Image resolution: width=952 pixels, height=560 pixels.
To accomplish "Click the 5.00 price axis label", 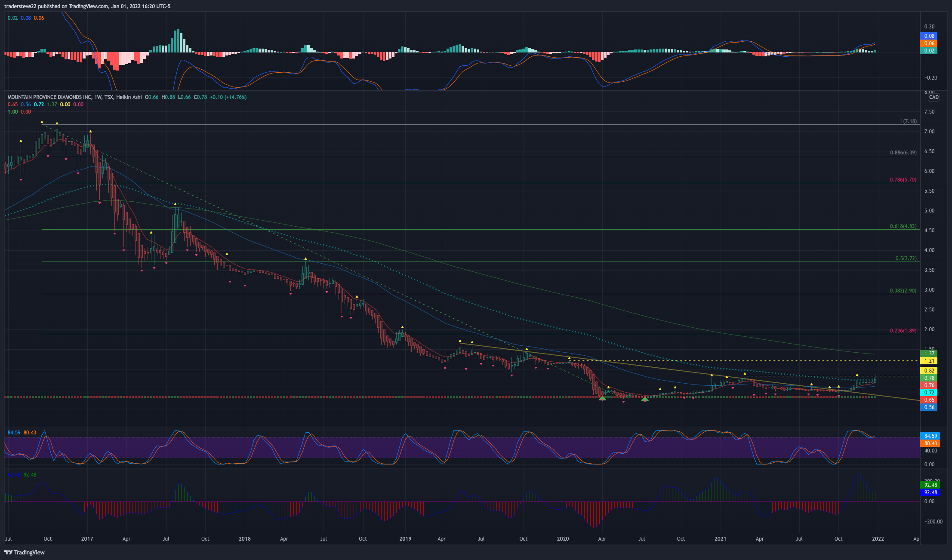I will click(929, 211).
